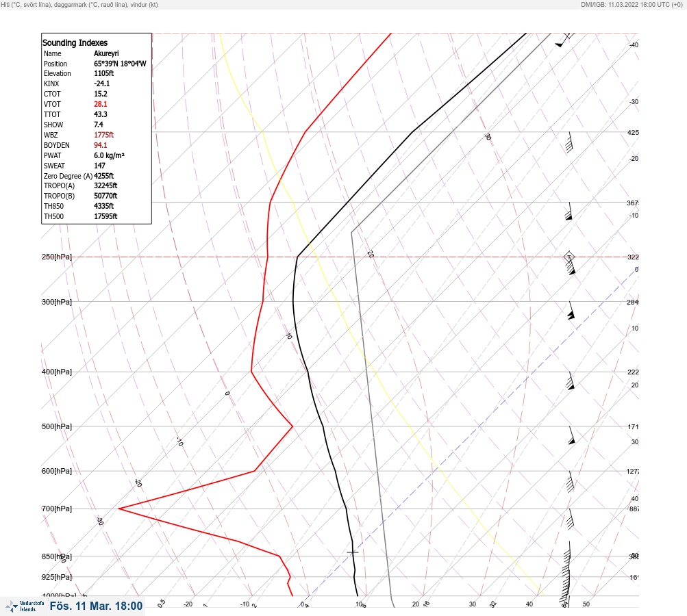The width and height of the screenshot is (687, 616).
Task: Click the wind barb at 600hPa level
Action: (x=570, y=482)
